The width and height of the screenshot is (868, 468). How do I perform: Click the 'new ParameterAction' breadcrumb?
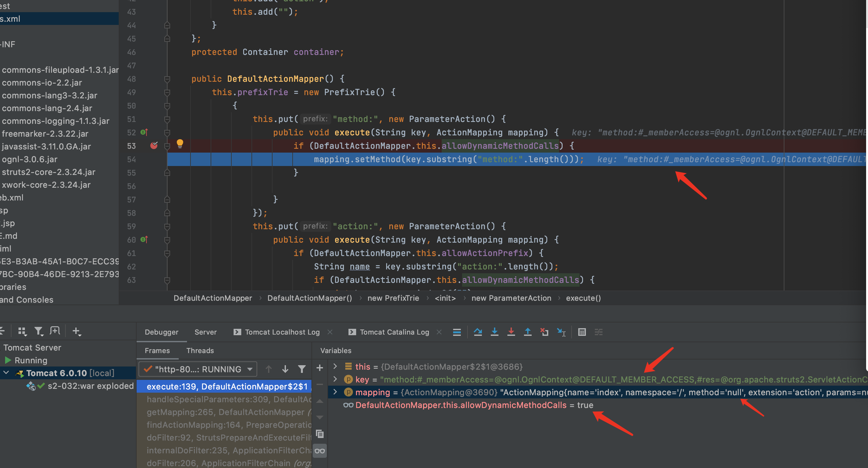(x=511, y=298)
